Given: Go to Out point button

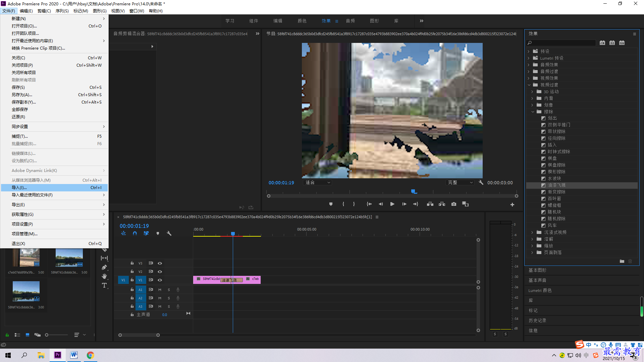Looking at the screenshot, I should click(416, 204).
